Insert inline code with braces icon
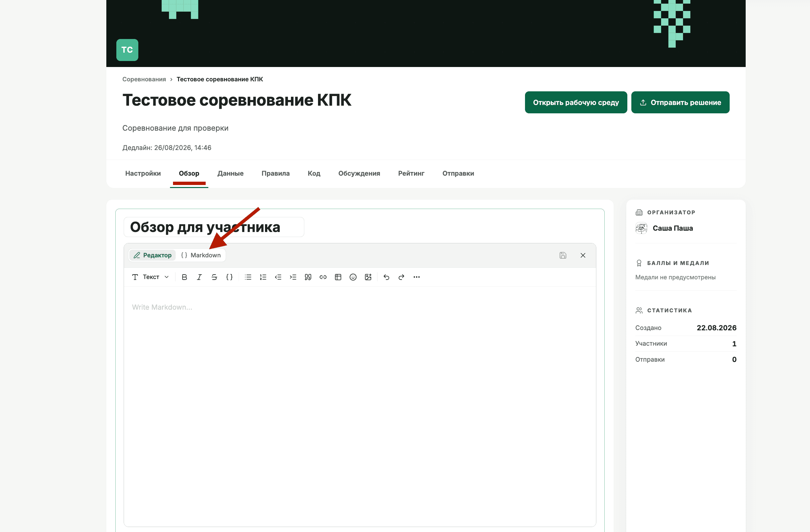 [229, 277]
